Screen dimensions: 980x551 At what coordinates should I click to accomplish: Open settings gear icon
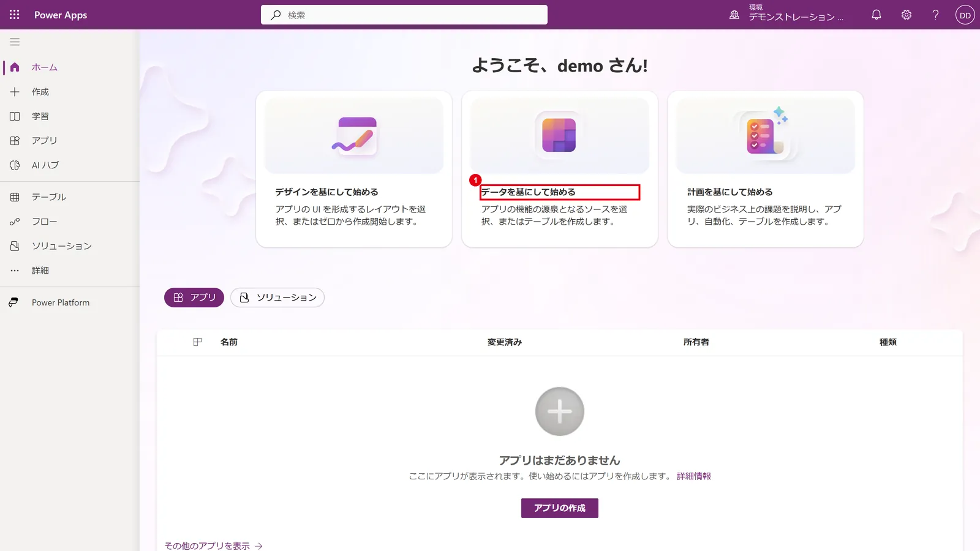[907, 15]
